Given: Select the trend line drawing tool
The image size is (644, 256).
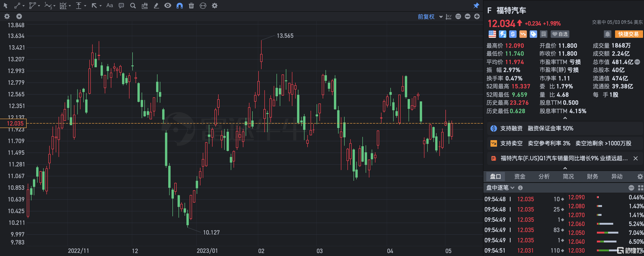Looking at the screenshot, I should point(17,6).
